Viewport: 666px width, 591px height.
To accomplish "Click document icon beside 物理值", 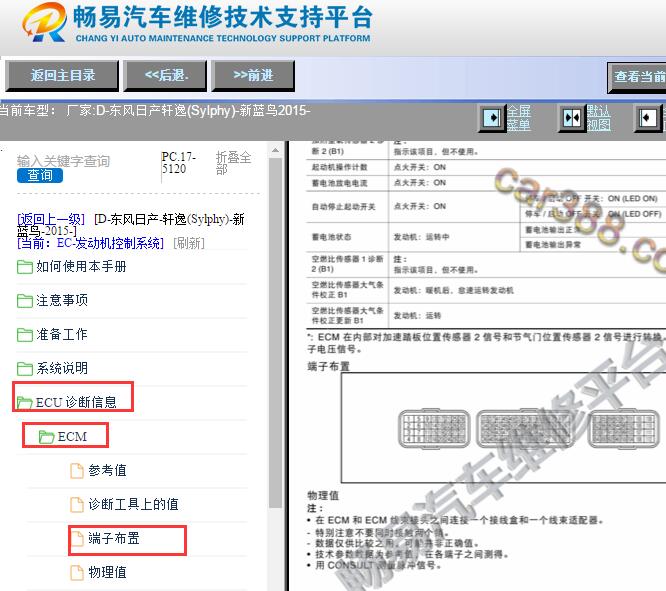I will click(77, 573).
